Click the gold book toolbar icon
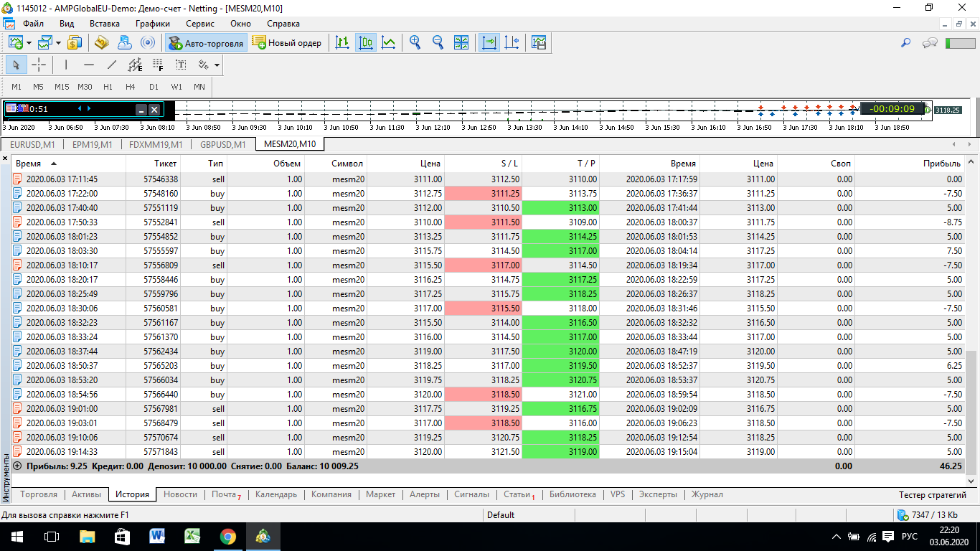980x551 pixels. pyautogui.click(x=101, y=43)
